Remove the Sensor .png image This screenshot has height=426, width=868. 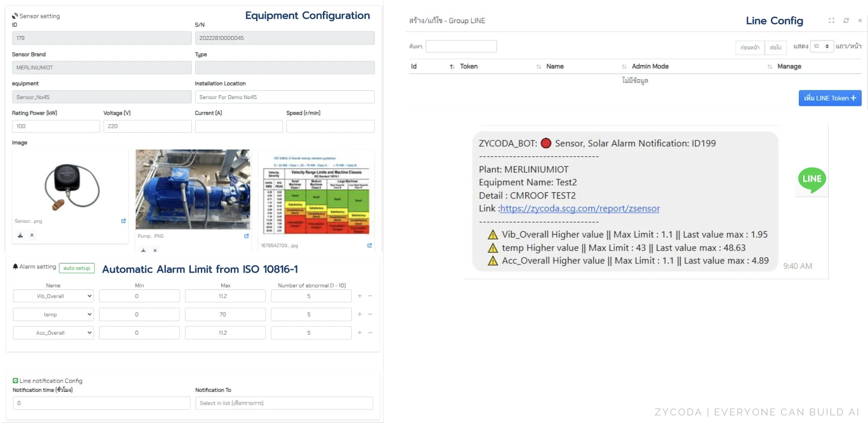click(x=32, y=235)
